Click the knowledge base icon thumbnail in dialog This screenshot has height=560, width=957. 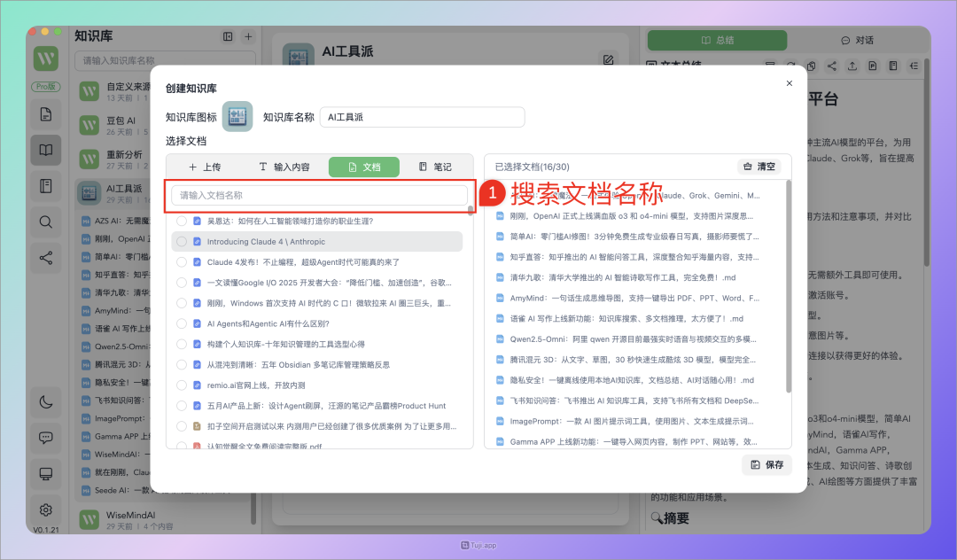click(237, 117)
